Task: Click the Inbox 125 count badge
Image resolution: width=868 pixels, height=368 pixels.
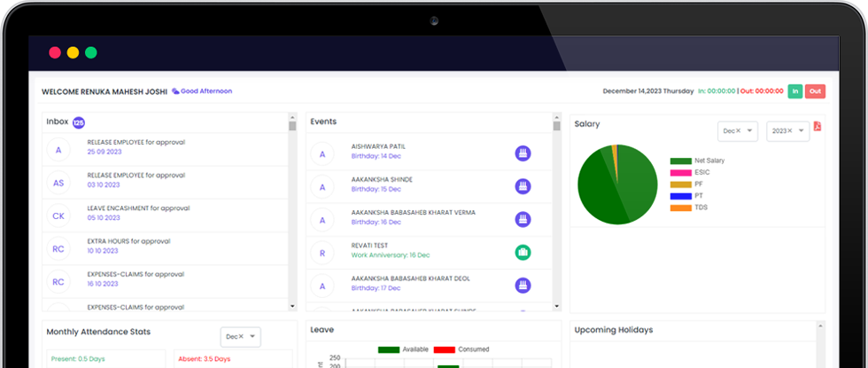Action: coord(79,122)
